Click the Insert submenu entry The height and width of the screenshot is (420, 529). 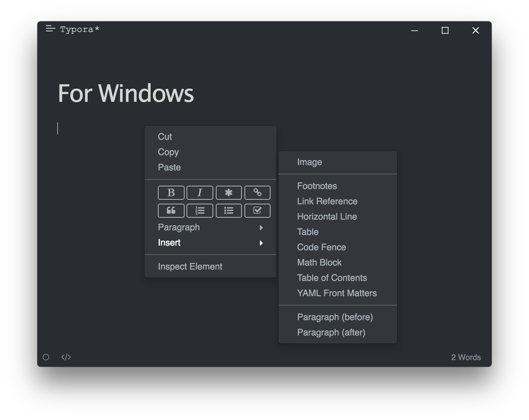tap(211, 243)
